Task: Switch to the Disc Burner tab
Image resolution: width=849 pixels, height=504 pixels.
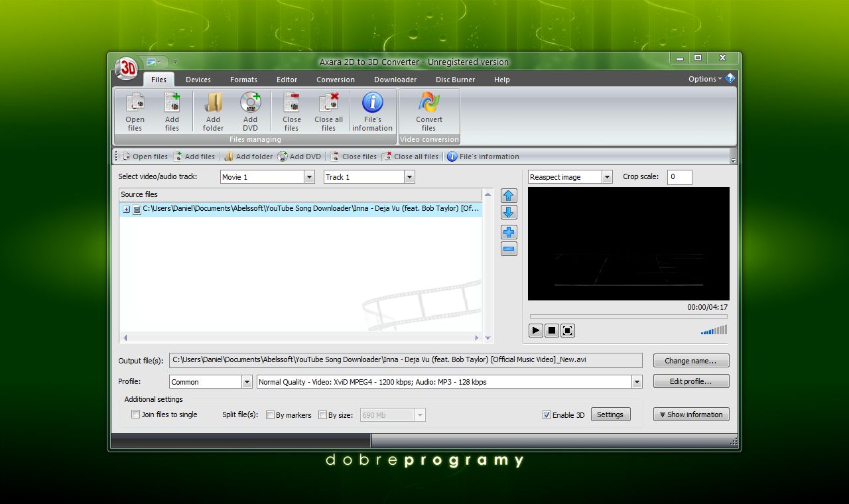Action: (455, 80)
